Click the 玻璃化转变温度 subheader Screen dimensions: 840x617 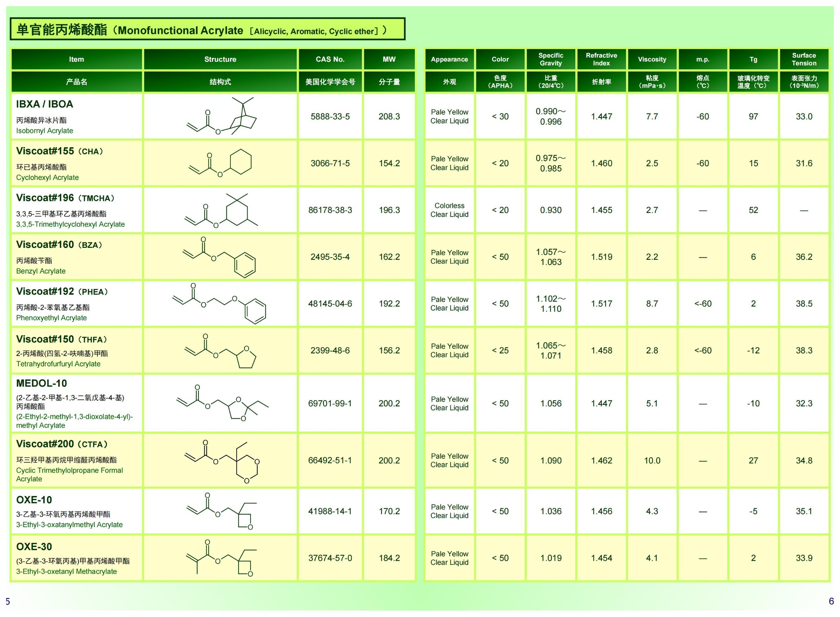753,82
